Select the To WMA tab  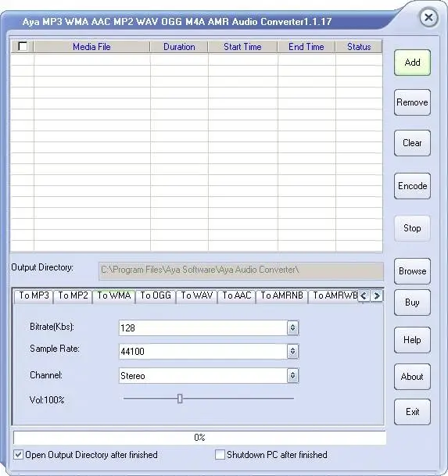[x=114, y=295]
